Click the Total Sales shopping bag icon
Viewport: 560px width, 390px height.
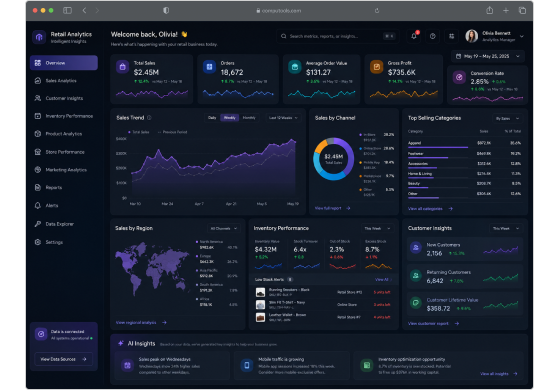[x=122, y=67]
